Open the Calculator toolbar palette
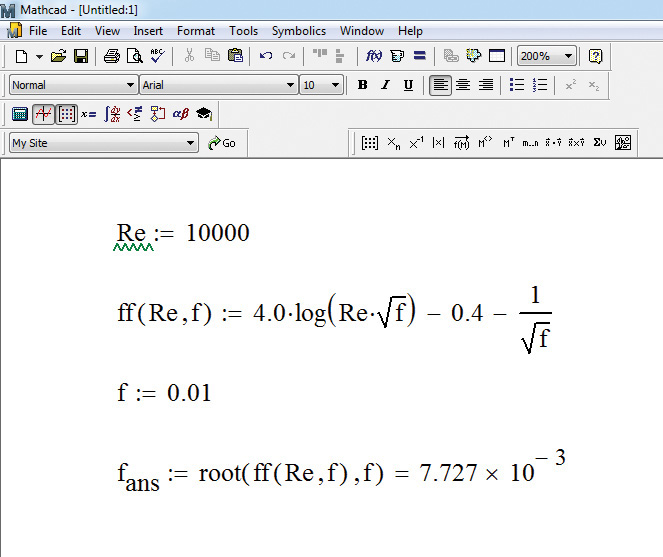Screen dimensions: 663x557 pyautogui.click(x=20, y=114)
